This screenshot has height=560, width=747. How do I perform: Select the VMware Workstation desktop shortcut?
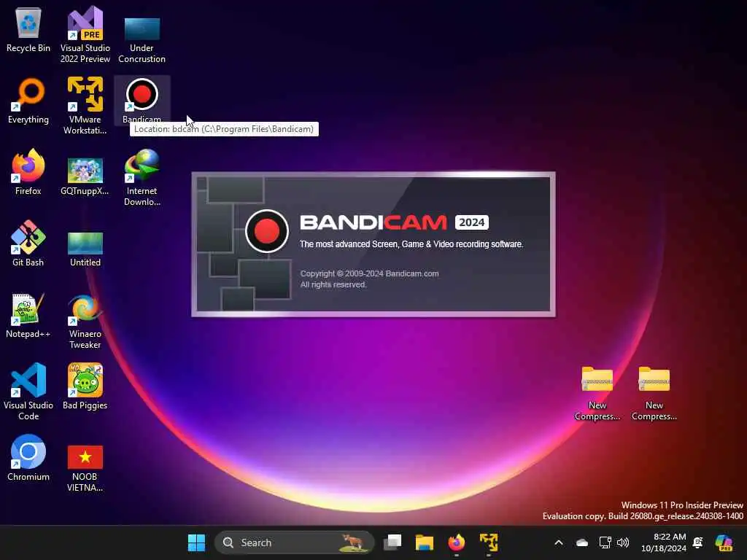click(x=85, y=106)
